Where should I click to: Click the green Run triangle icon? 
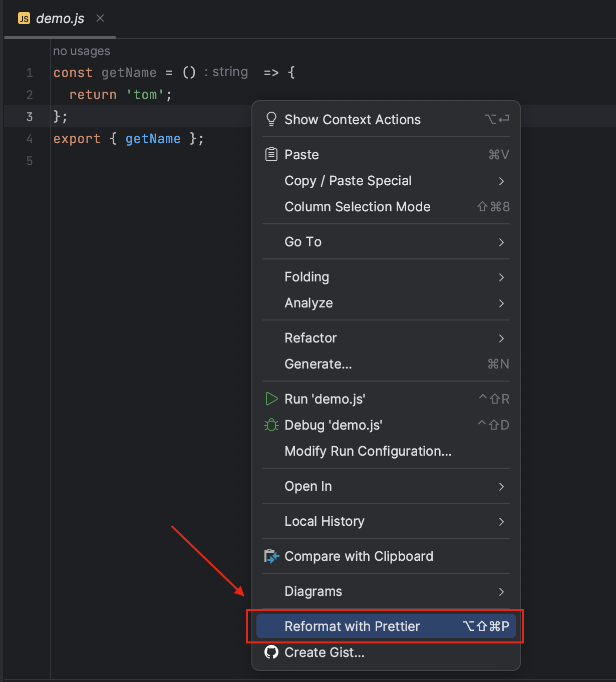pos(271,399)
